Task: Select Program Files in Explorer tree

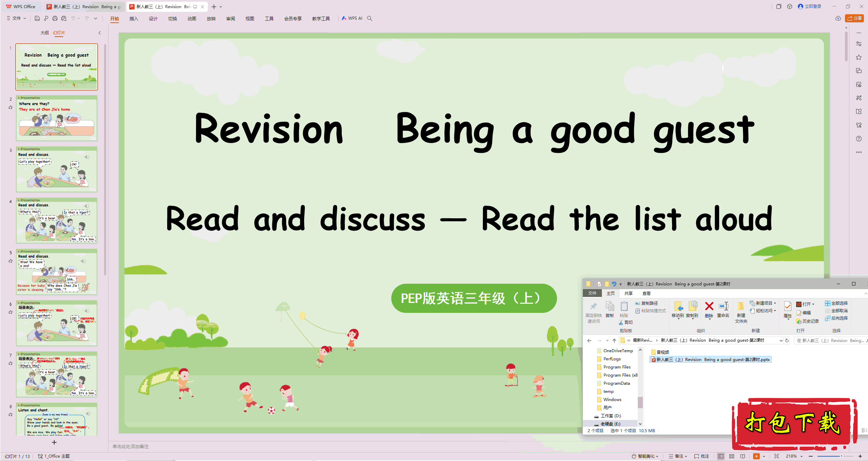Action: (x=614, y=367)
